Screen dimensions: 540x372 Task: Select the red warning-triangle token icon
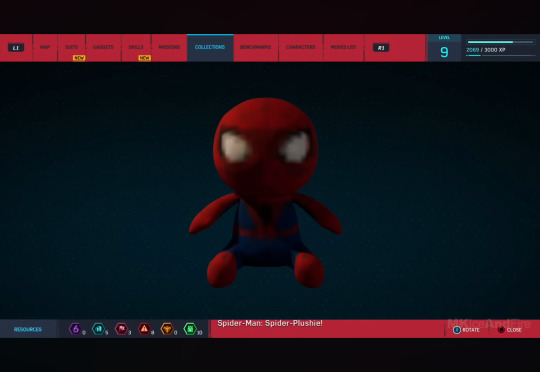pos(144,329)
